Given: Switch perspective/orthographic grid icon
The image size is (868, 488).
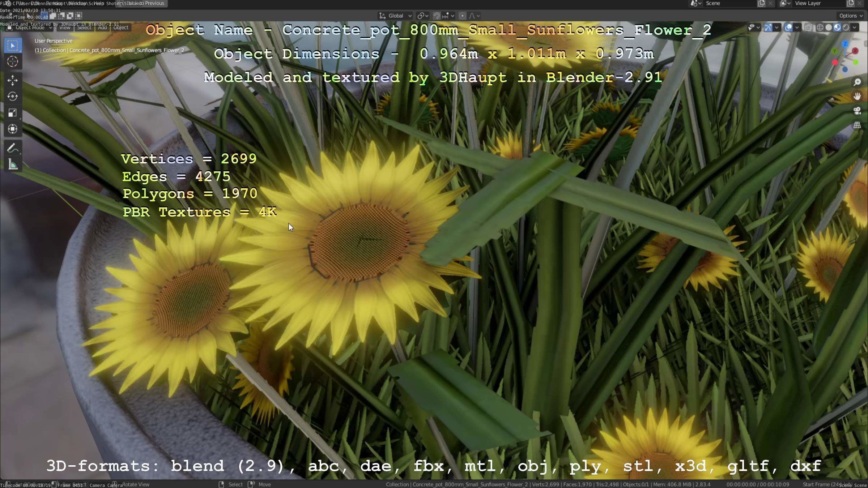Looking at the screenshot, I should 857,125.
